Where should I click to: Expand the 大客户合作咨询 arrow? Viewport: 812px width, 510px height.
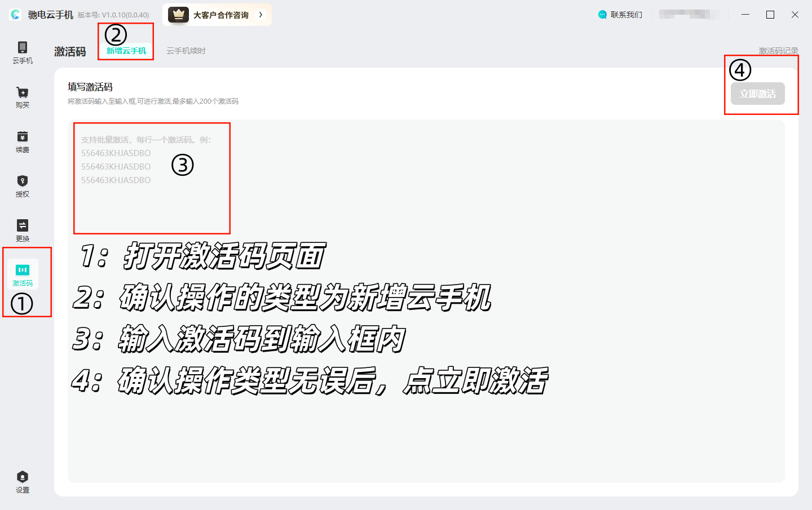(261, 15)
